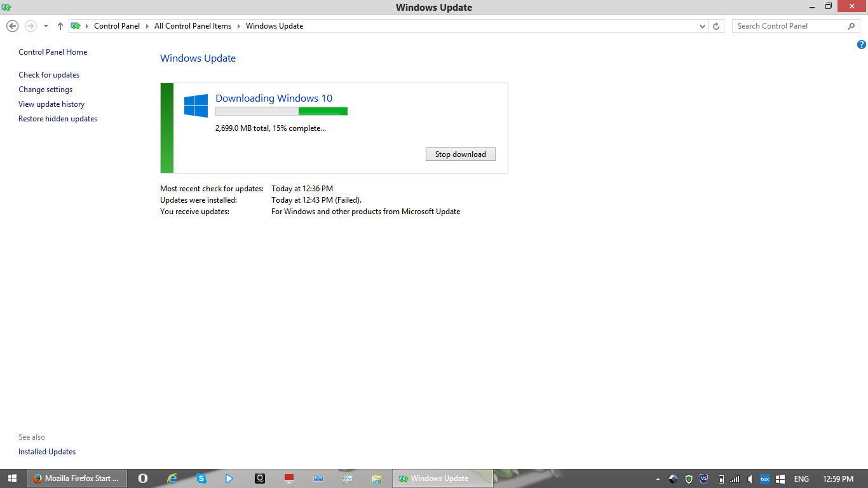Click the 'Updates were installed:' label
The width and height of the screenshot is (868, 488).
(198, 200)
